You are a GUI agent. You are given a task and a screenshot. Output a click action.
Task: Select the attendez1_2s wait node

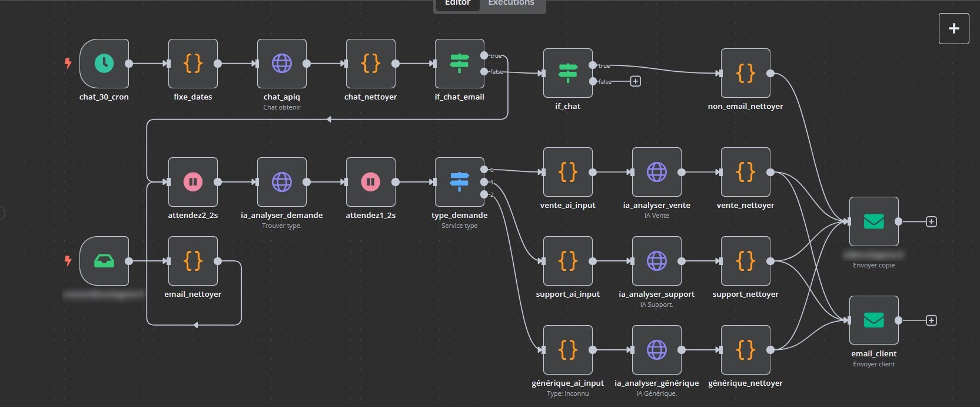point(371,182)
